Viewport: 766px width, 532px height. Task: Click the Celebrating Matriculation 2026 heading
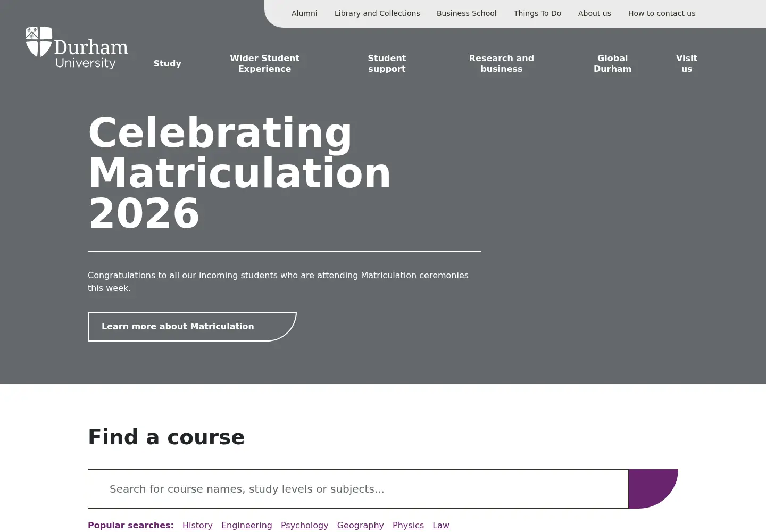(x=239, y=173)
